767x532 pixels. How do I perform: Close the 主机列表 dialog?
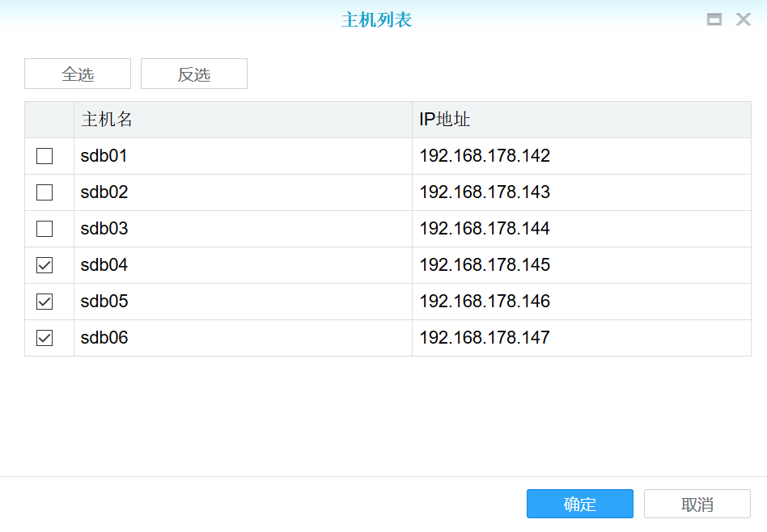click(x=744, y=20)
